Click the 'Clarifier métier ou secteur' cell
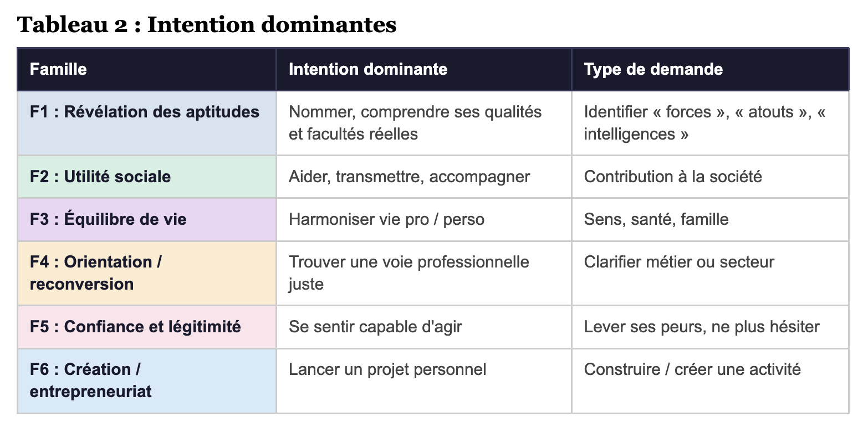The height and width of the screenshot is (422, 868). (x=679, y=262)
